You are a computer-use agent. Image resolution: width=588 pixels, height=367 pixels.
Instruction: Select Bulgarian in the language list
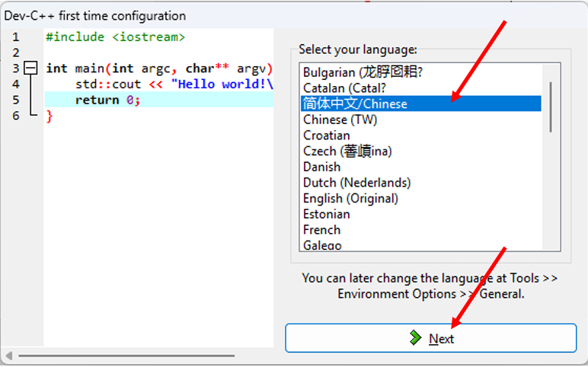point(420,72)
